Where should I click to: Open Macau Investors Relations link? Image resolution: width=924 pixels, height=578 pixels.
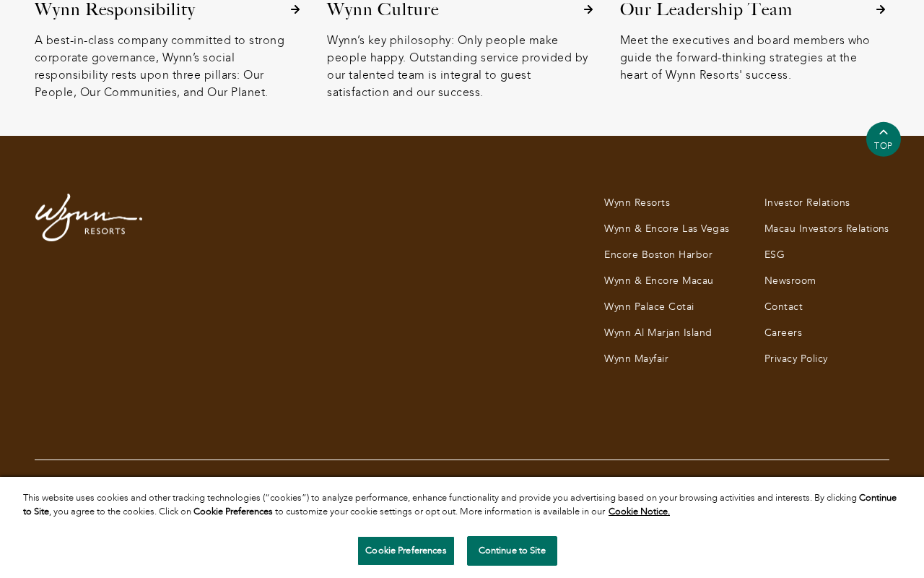[x=827, y=229]
